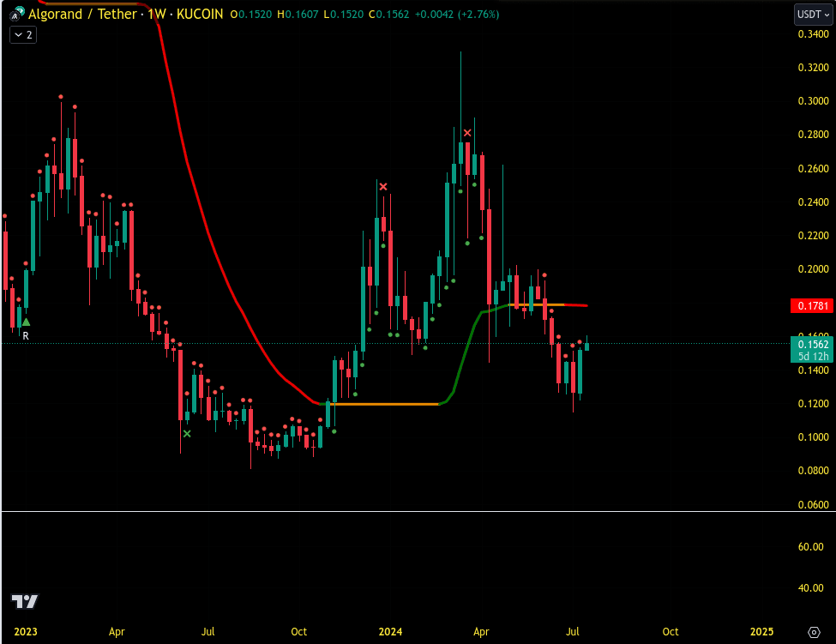The width and height of the screenshot is (836, 644).
Task: Click the H0.1607 high value in header
Action: tap(298, 15)
